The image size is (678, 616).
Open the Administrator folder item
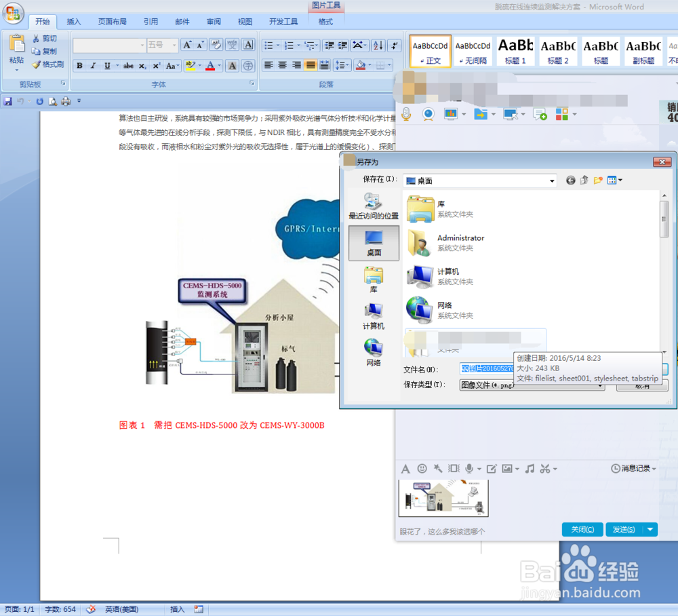446,243
